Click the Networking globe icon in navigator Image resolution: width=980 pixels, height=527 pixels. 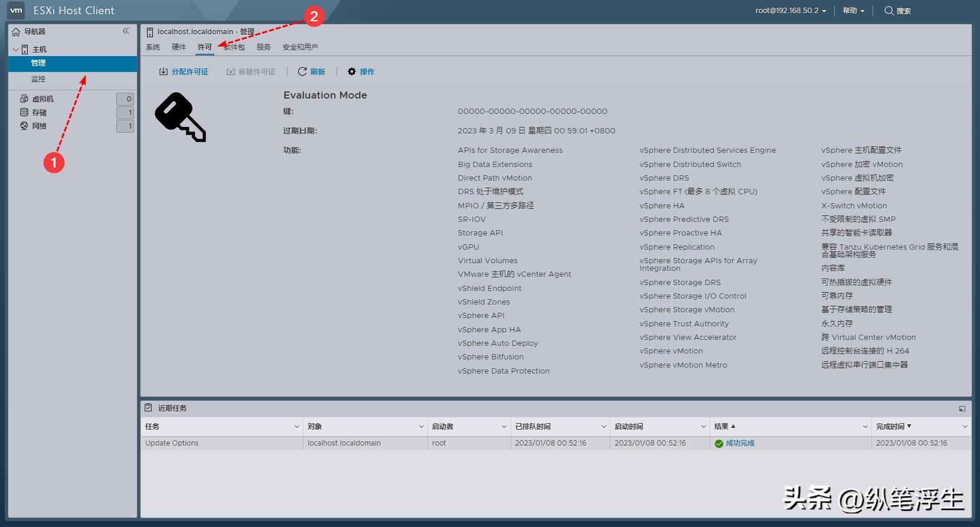[x=24, y=126]
